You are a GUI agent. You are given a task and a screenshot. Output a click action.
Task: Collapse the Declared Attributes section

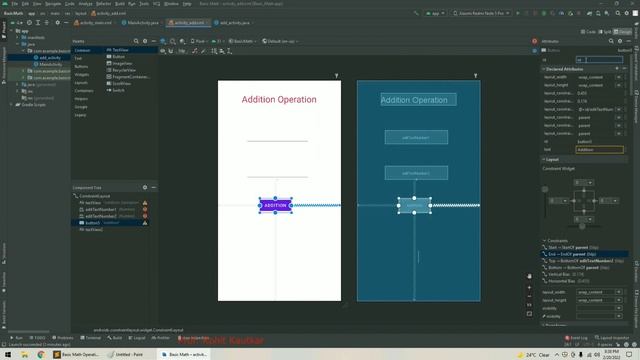pos(544,69)
